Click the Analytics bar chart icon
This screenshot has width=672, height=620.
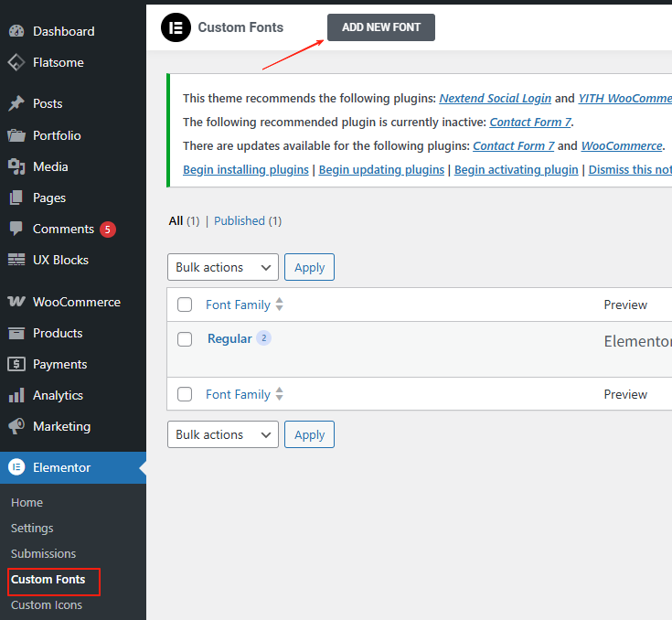[16, 395]
